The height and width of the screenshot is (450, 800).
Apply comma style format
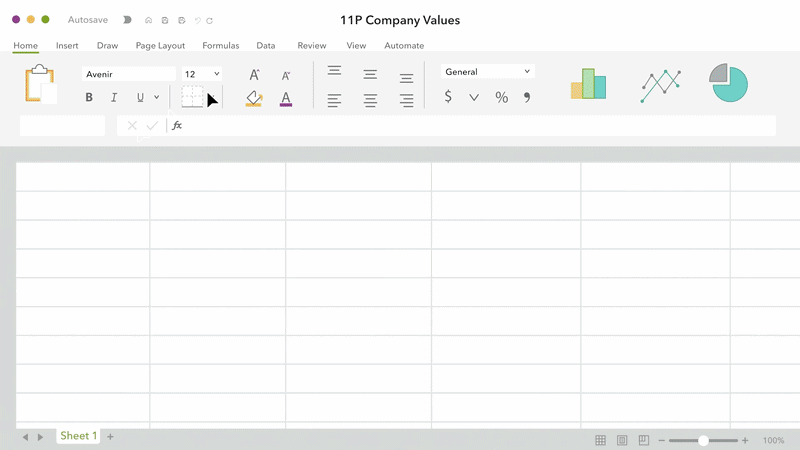coord(527,97)
